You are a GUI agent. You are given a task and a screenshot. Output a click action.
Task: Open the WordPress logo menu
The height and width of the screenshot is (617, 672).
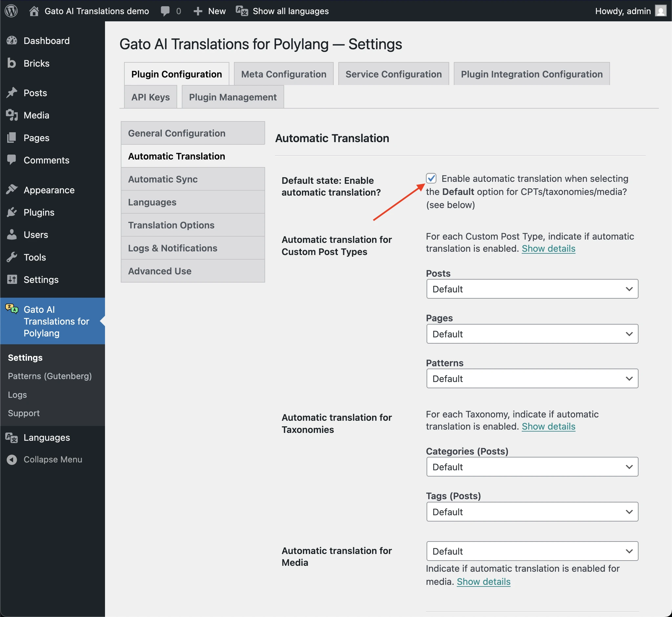point(11,11)
